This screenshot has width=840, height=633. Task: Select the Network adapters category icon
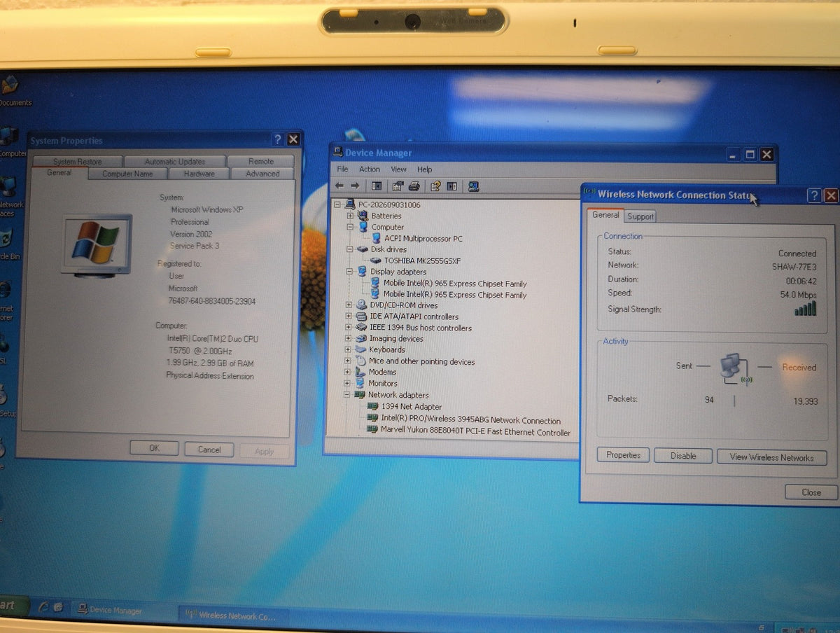(x=360, y=395)
